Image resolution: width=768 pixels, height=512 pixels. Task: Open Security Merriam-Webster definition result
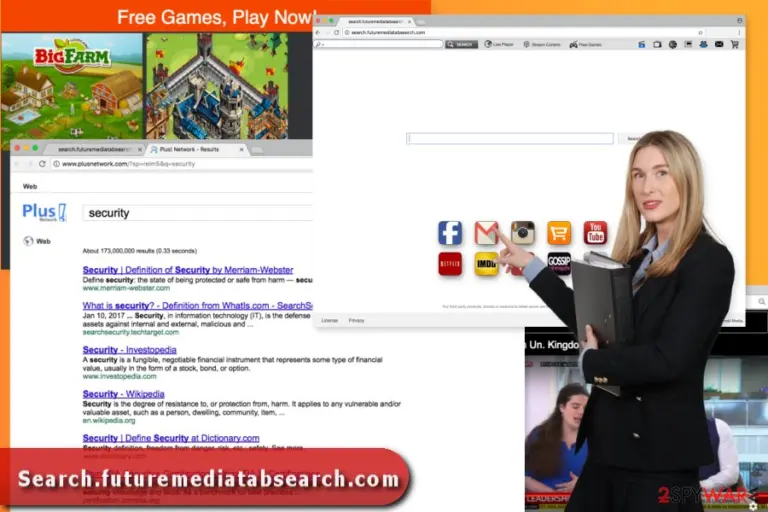[188, 270]
